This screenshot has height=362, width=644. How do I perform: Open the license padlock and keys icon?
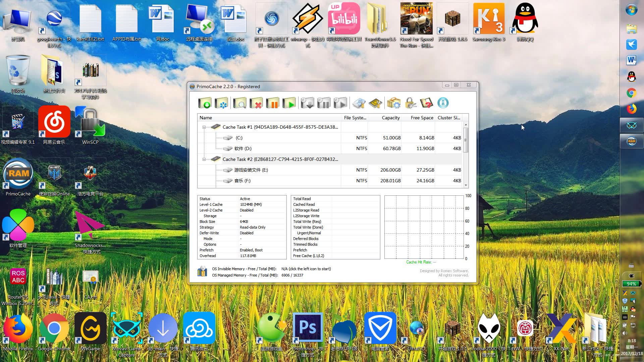(x=410, y=103)
